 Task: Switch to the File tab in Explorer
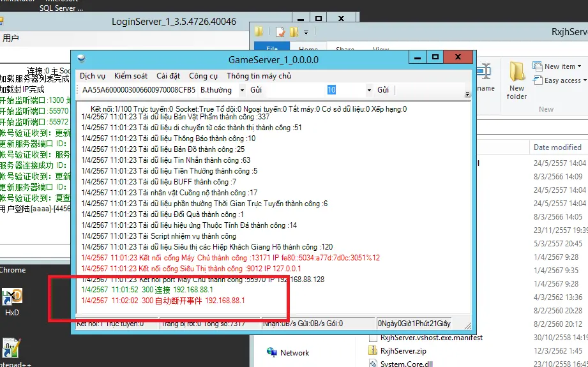point(272,47)
